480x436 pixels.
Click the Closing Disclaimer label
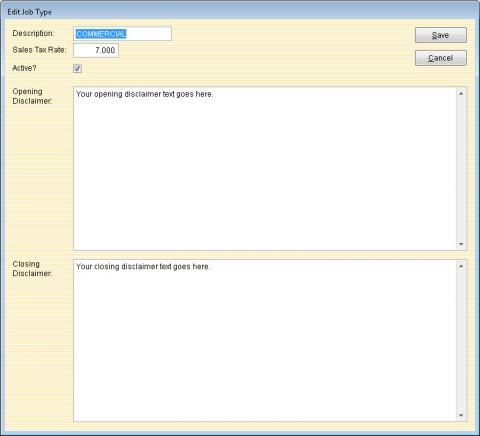tap(32, 269)
